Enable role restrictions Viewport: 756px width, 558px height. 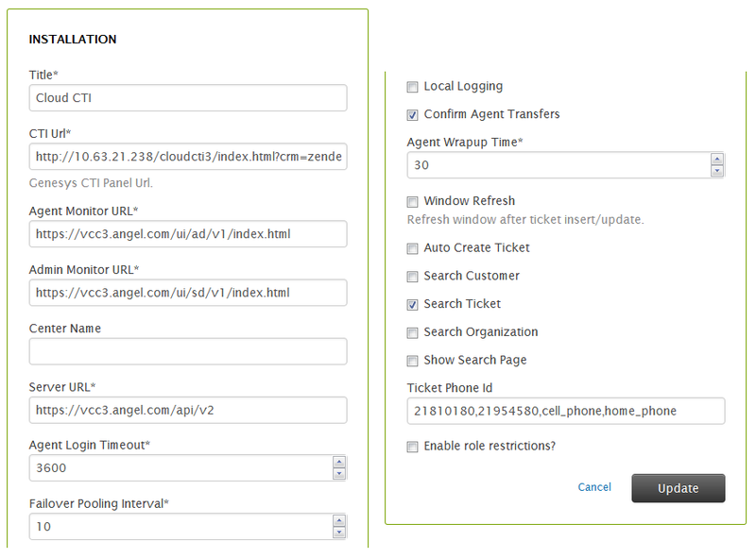click(x=412, y=446)
